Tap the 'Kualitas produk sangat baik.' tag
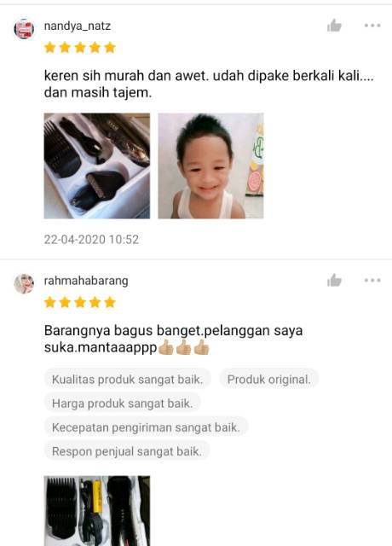Screen dimensions: 392x546 click(x=127, y=379)
